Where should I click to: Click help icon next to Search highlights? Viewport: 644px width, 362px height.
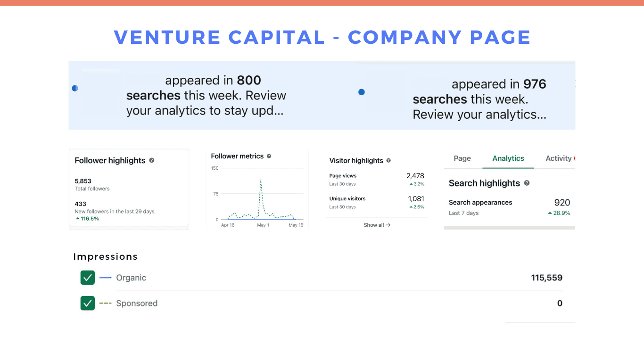527,183
